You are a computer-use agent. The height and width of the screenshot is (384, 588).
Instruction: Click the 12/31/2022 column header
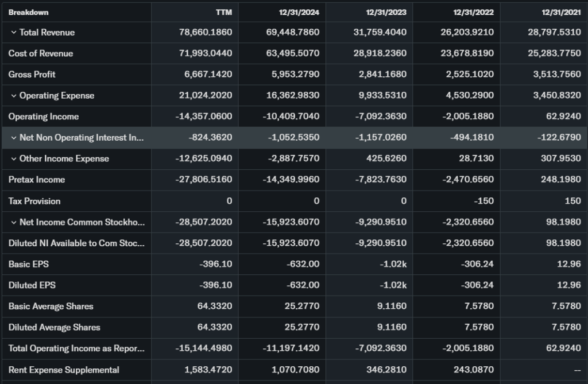click(x=473, y=12)
